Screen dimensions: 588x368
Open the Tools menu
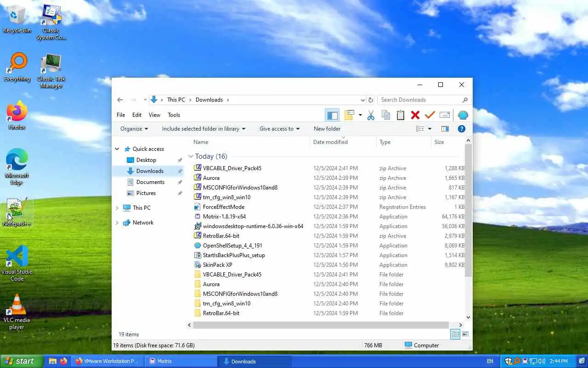click(174, 115)
